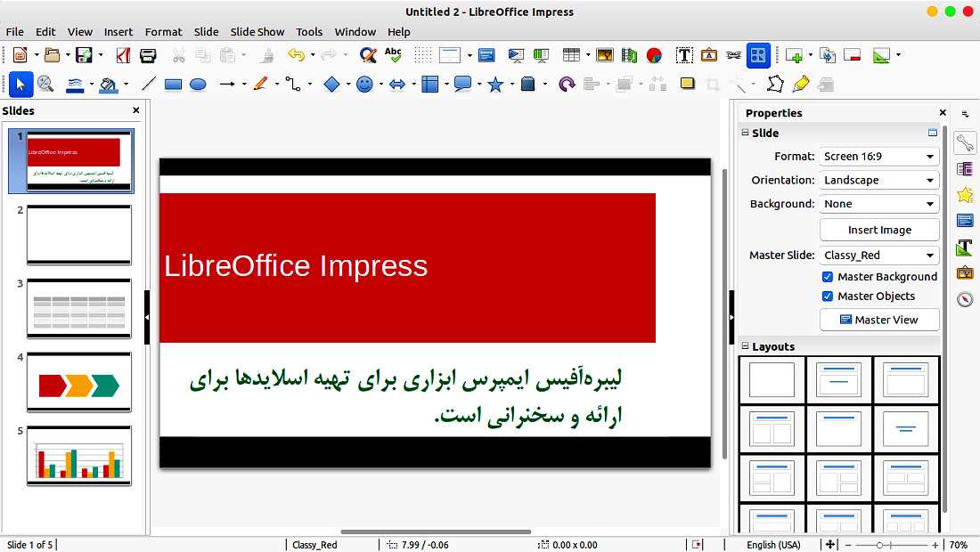This screenshot has width=980, height=552.
Task: Select the Star shapes tool
Action: [495, 84]
